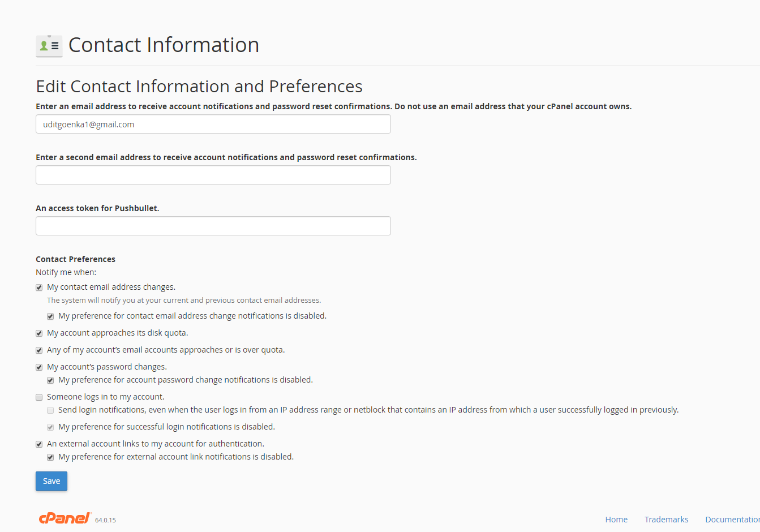Open the Home footer link

tap(616, 520)
